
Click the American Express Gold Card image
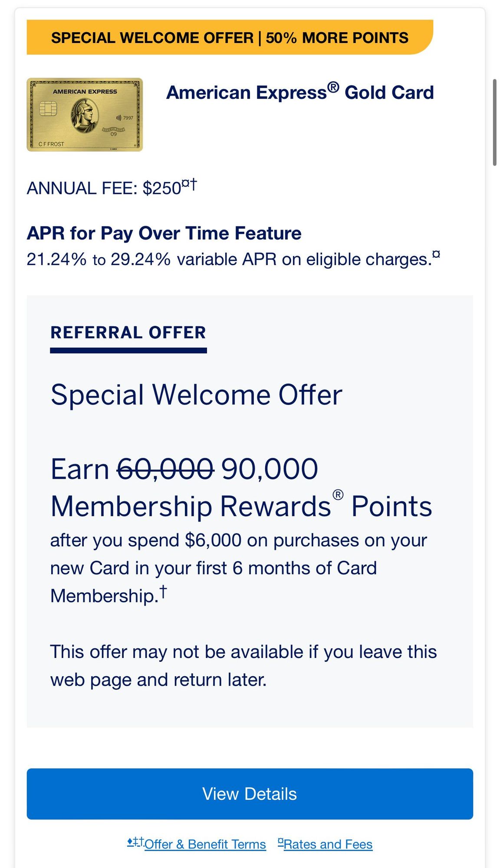pyautogui.click(x=85, y=115)
